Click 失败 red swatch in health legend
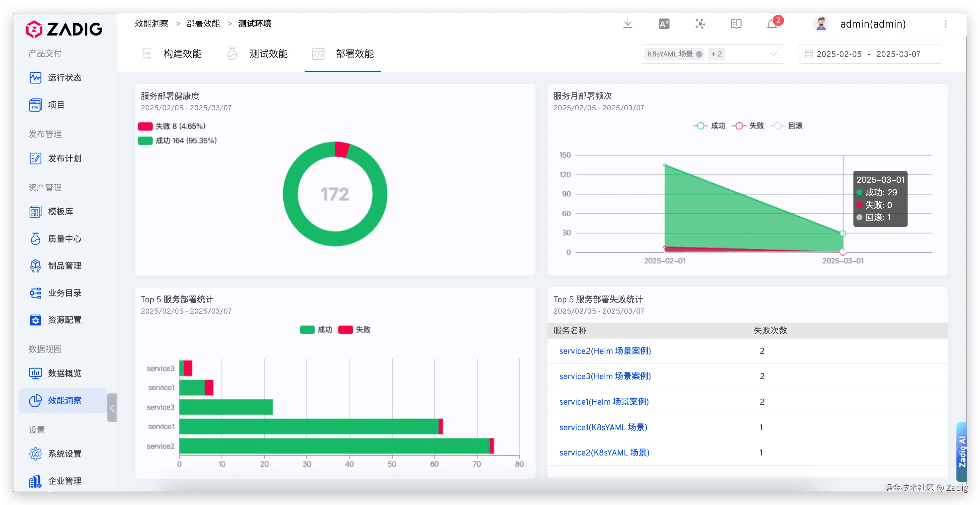Viewport: 980px width, 505px height. click(x=145, y=126)
